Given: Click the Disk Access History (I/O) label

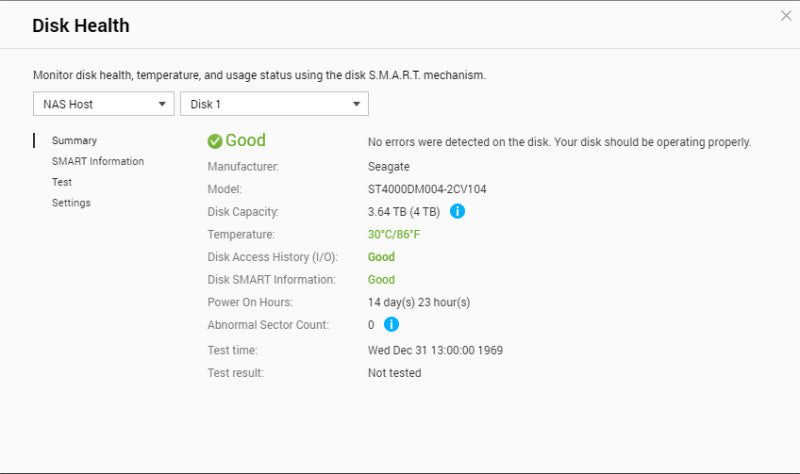Looking at the screenshot, I should point(272,257).
